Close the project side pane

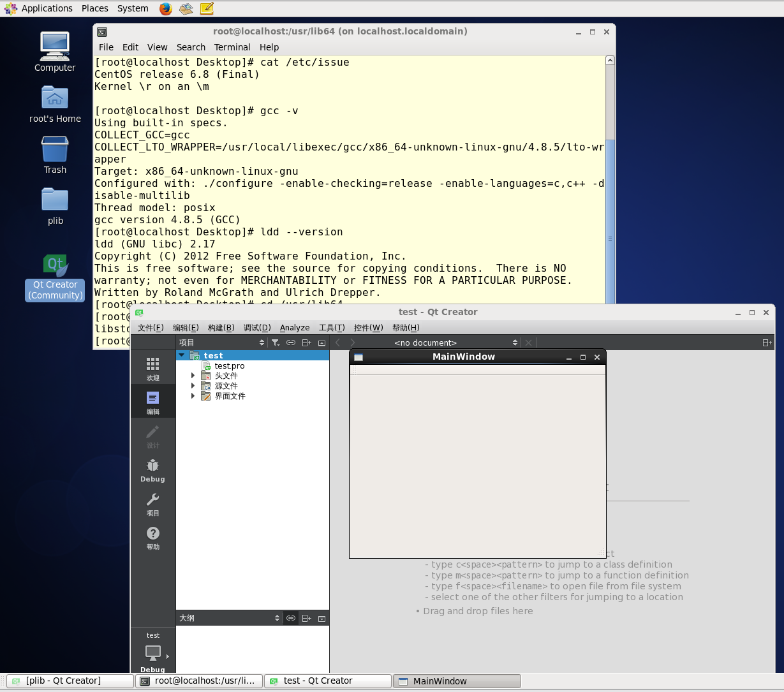[322, 342]
